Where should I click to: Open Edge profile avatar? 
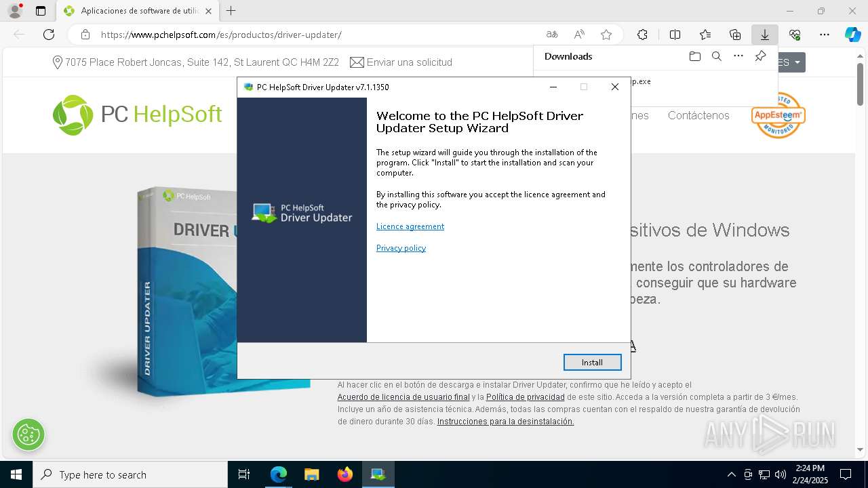click(x=14, y=11)
